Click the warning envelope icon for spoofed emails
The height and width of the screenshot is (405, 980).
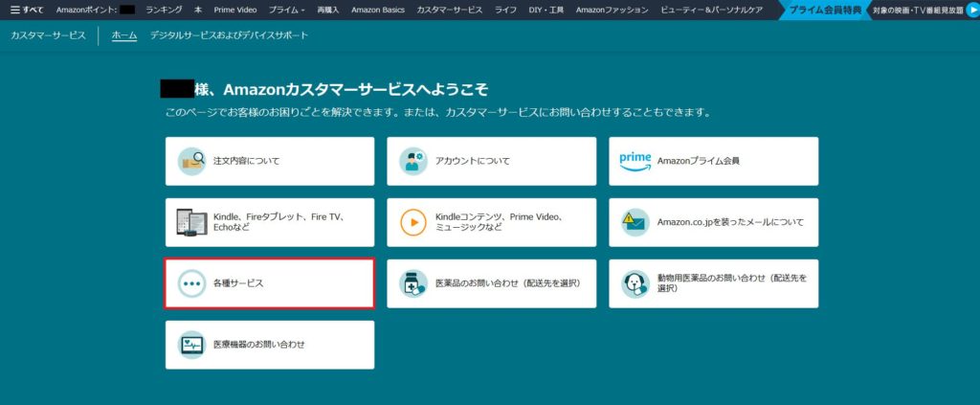point(635,222)
